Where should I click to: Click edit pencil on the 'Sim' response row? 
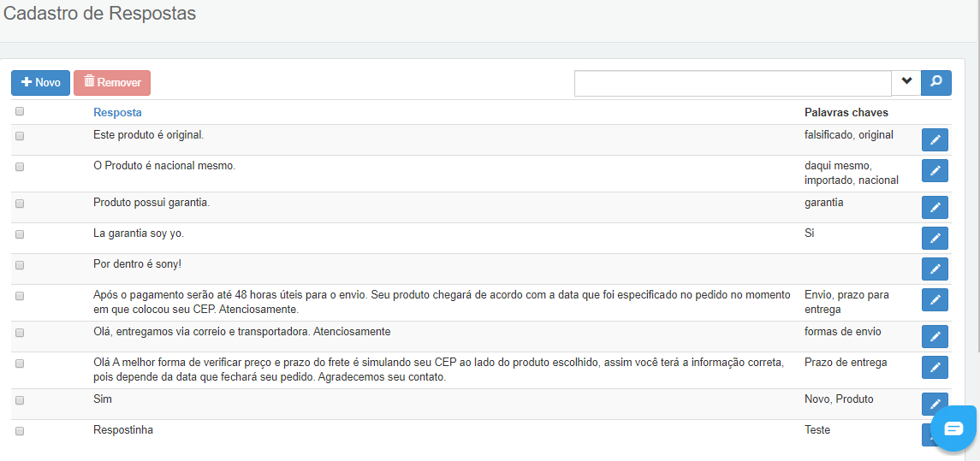click(935, 405)
